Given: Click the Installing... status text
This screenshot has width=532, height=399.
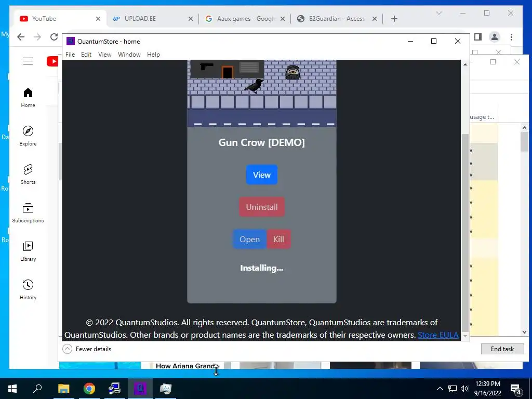Looking at the screenshot, I should click(262, 268).
